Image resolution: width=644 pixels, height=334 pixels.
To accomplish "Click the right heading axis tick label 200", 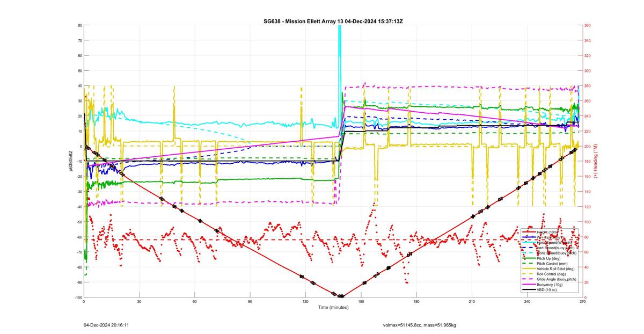I will 588,146.
